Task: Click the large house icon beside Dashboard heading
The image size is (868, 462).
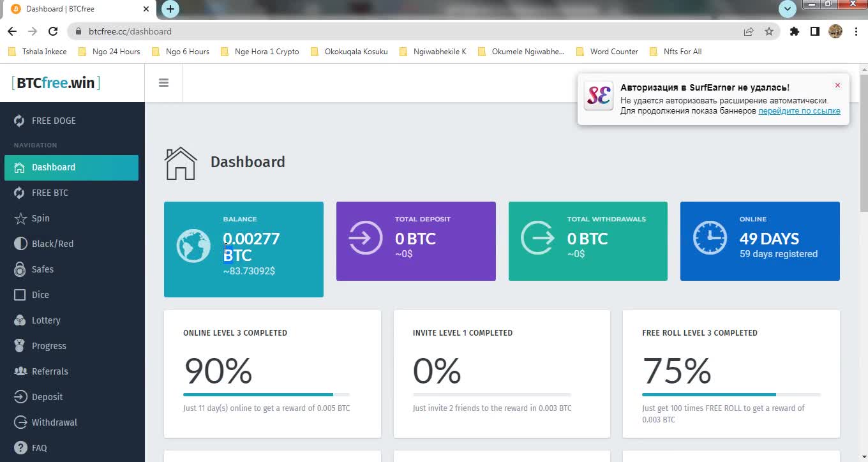Action: coord(181,163)
